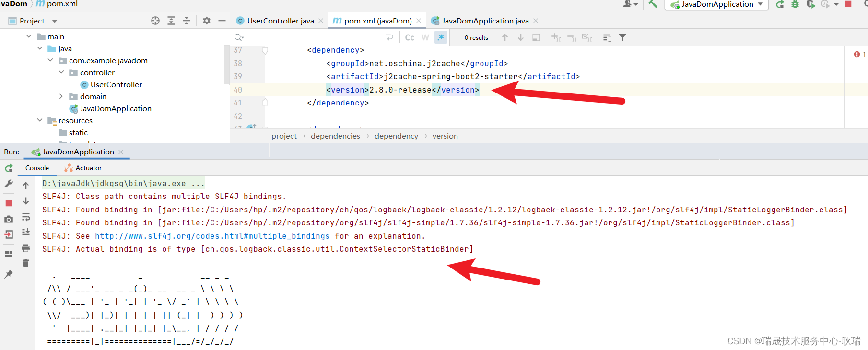Pin the Run tab with pin icon
The image size is (868, 350).
pos(9,274)
